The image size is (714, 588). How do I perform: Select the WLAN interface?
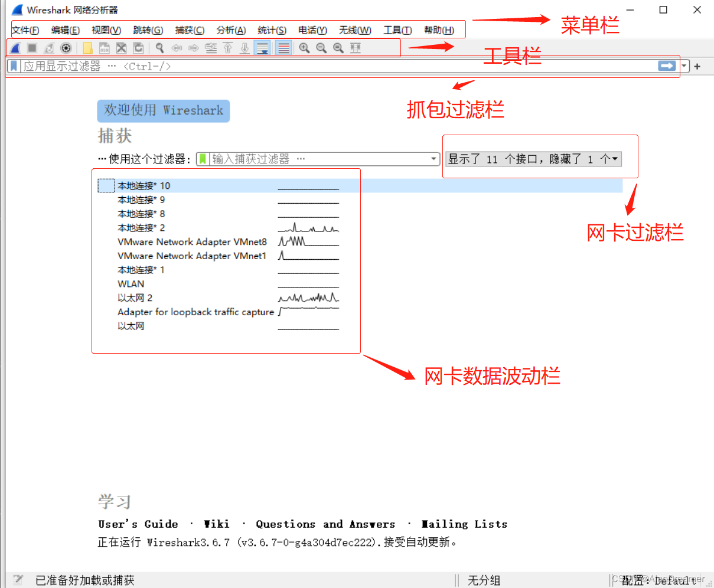[131, 284]
